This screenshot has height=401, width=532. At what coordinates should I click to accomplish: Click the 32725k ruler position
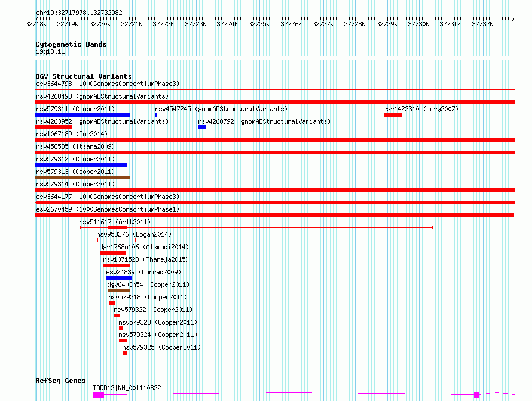[259, 24]
